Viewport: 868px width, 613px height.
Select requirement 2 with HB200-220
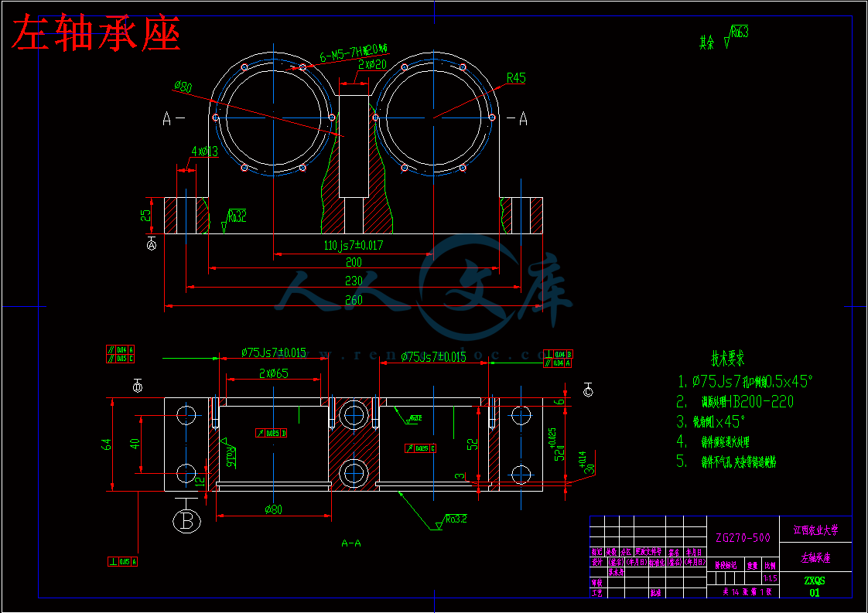coord(735,402)
